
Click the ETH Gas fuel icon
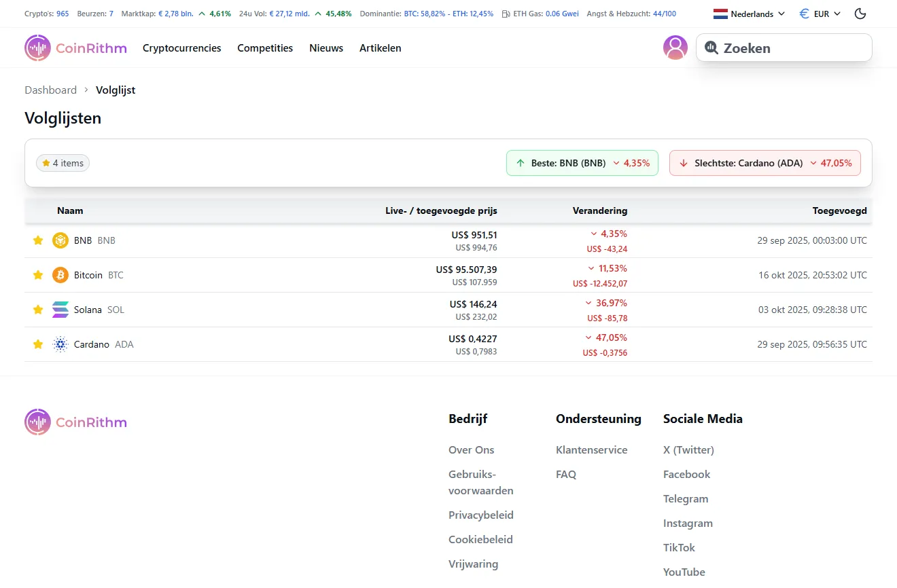tap(506, 14)
